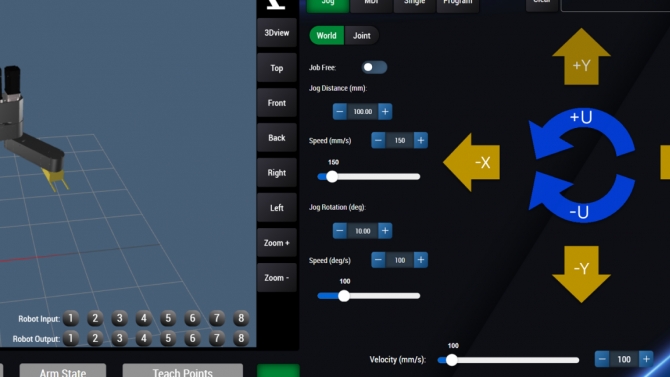670x377 pixels.
Task: Increase Velocity with plus button
Action: click(x=646, y=359)
